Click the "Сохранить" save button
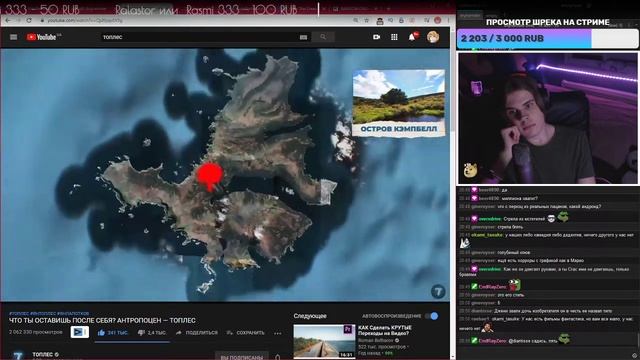This screenshot has height=360, width=640. click(245, 333)
